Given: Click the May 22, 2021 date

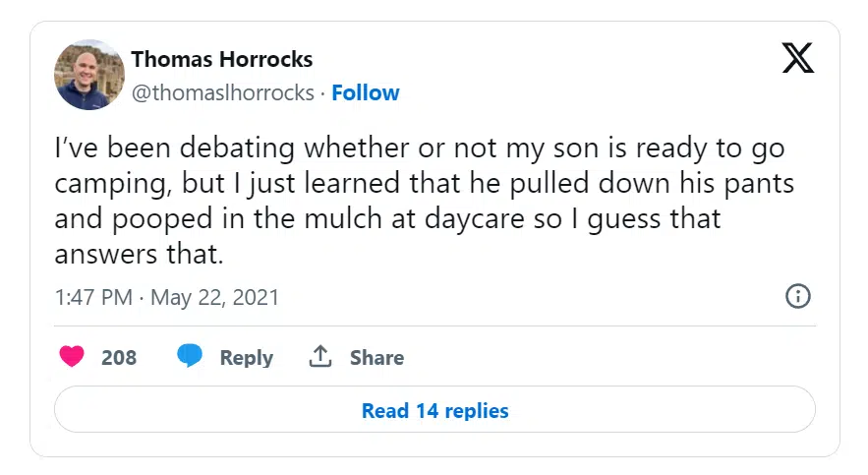Looking at the screenshot, I should tap(215, 298).
